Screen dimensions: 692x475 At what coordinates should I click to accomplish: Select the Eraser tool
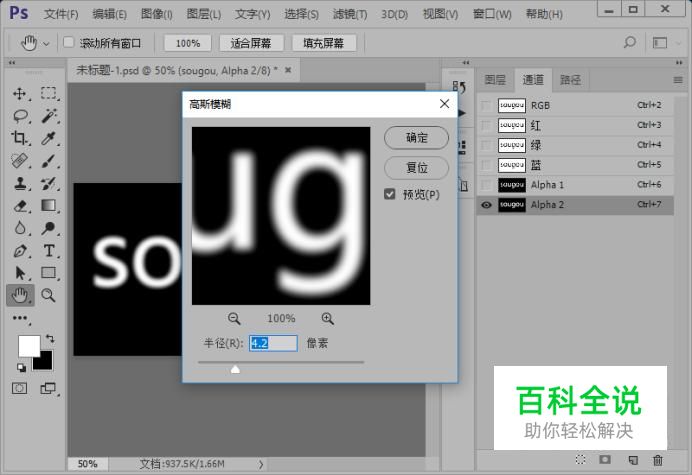click(x=20, y=206)
